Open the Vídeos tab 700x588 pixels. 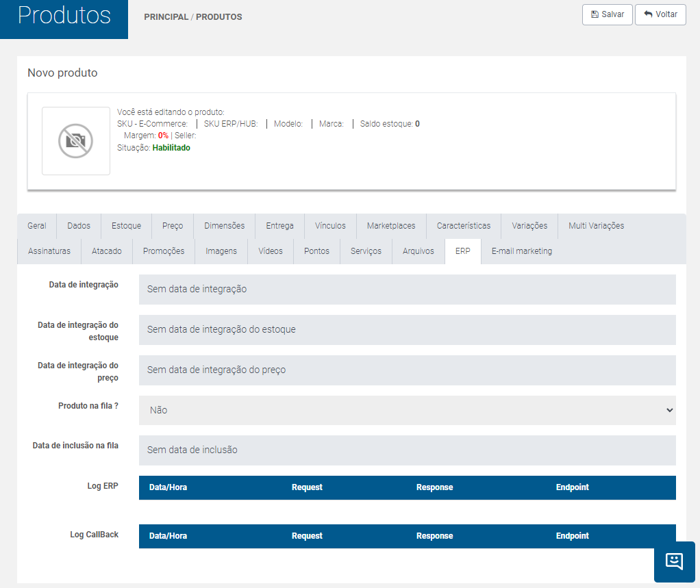[x=271, y=251]
